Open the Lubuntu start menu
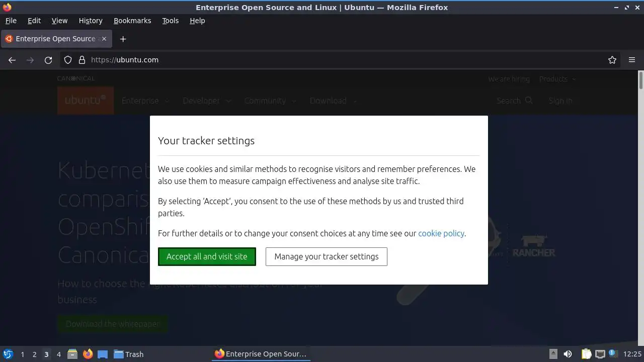The width and height of the screenshot is (644, 362). pos(8,354)
